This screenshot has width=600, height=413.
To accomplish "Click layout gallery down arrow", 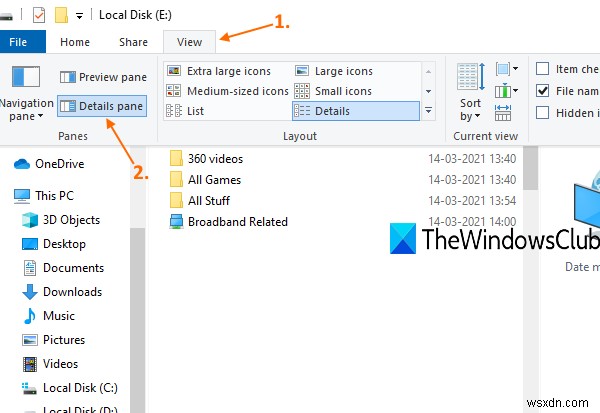I will pos(429,91).
